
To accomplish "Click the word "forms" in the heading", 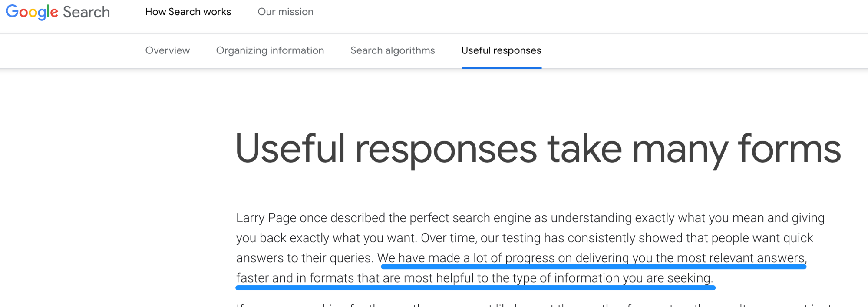I will click(x=789, y=148).
